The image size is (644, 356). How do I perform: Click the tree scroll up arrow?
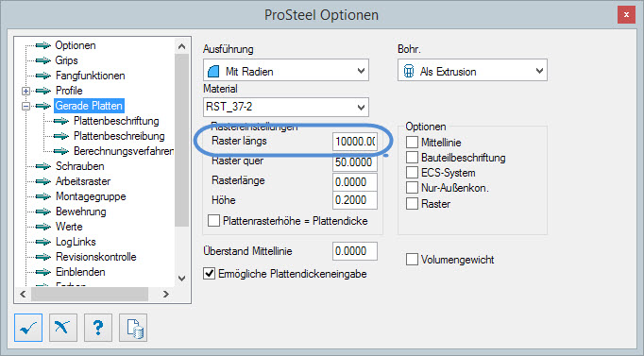(x=182, y=46)
